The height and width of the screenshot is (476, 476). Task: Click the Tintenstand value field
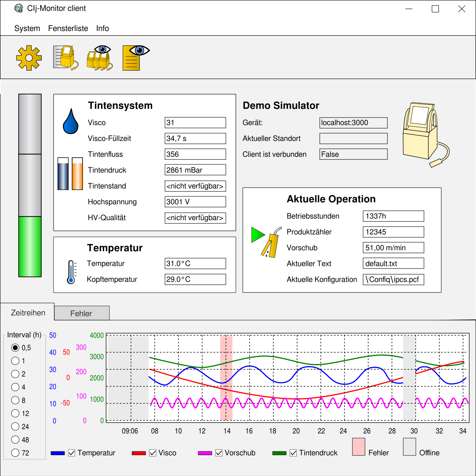(x=195, y=186)
